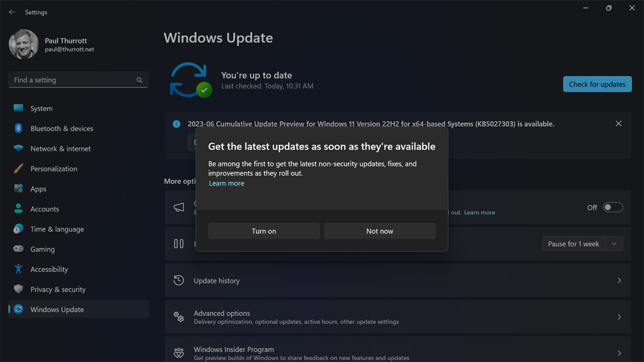Click the Apps icon in sidebar
The height and width of the screenshot is (362, 644).
pos(19,189)
